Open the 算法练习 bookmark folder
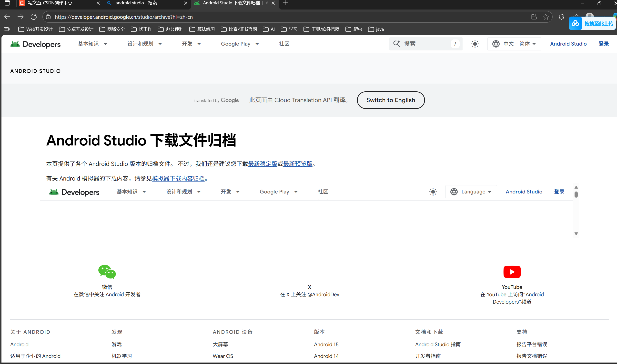617x364 pixels. (202, 29)
